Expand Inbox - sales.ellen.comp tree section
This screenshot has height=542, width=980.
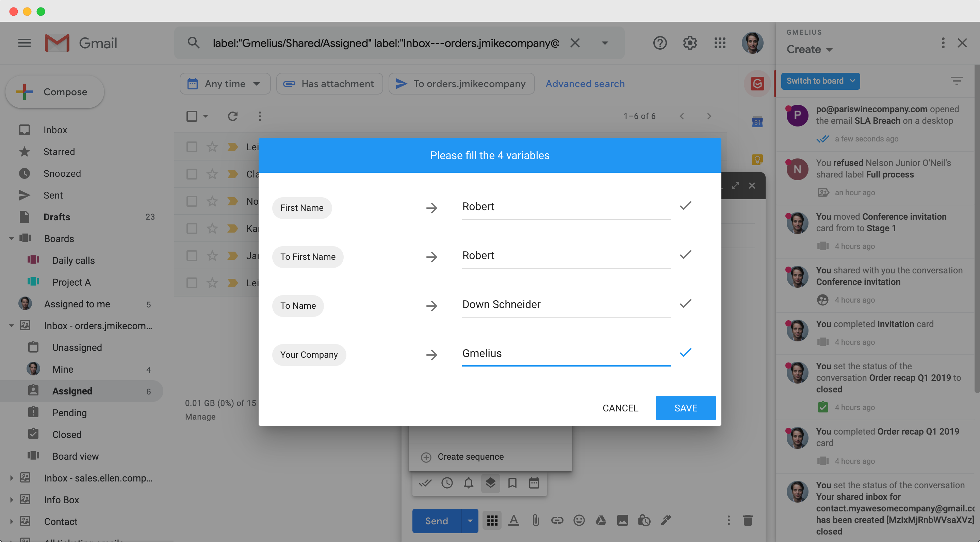pos(12,478)
